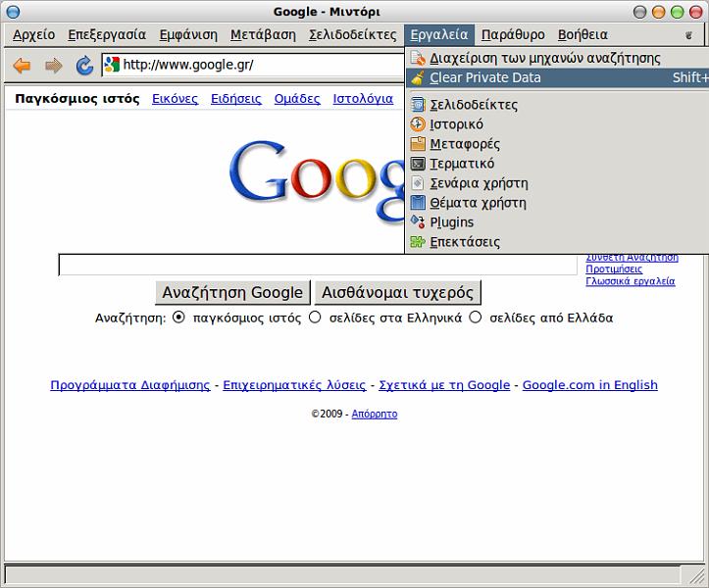709x588 pixels.
Task: Select the παγκόσμιος ιστός radio button
Action: tap(179, 318)
